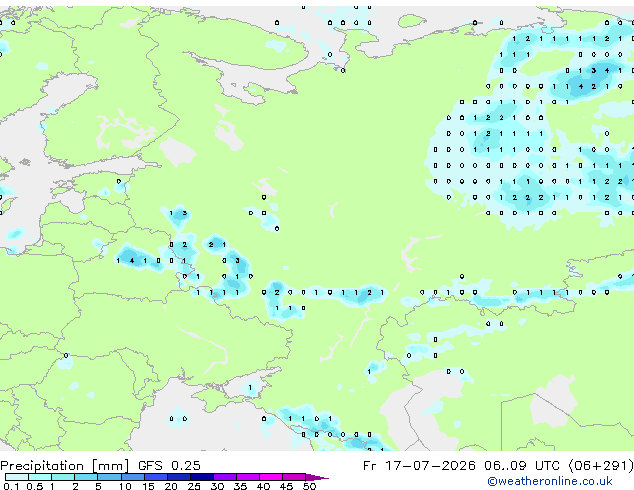This screenshot has width=634, height=490.
Task: Pick the 10–15 mm legend swatch
Action: coord(133,477)
